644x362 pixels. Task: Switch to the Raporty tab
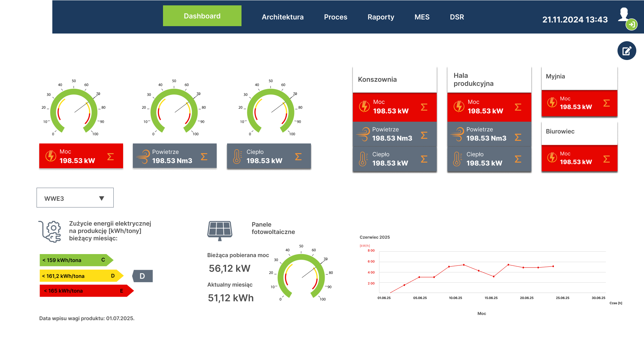[381, 17]
